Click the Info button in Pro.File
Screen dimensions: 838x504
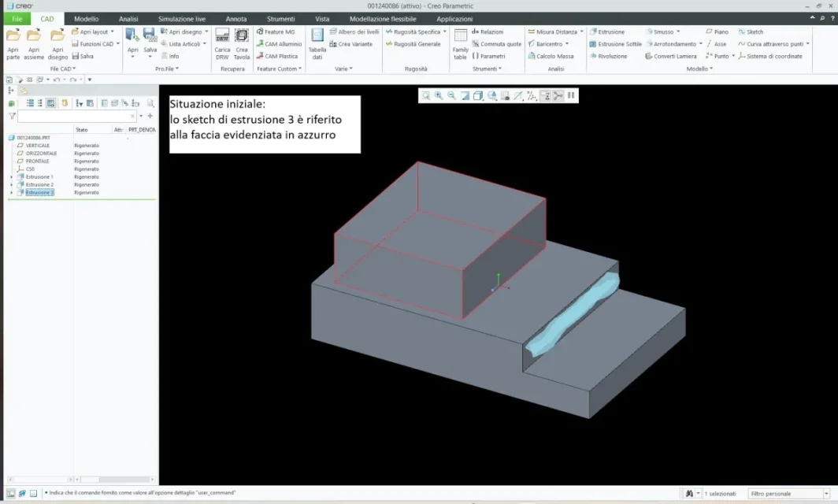pos(170,56)
